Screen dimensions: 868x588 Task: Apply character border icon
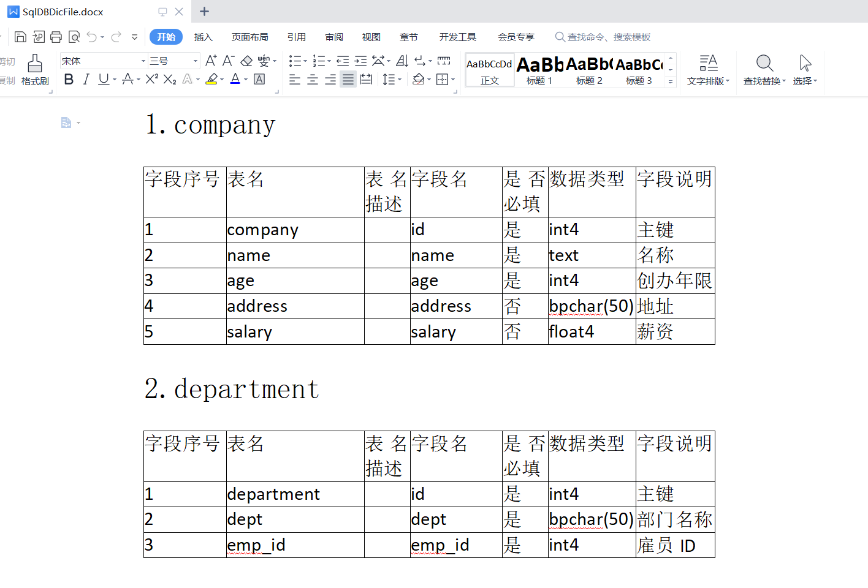259,79
